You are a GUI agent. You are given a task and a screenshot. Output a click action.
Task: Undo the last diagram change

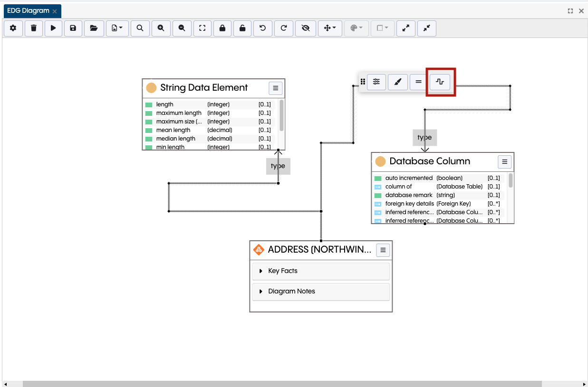tap(263, 28)
